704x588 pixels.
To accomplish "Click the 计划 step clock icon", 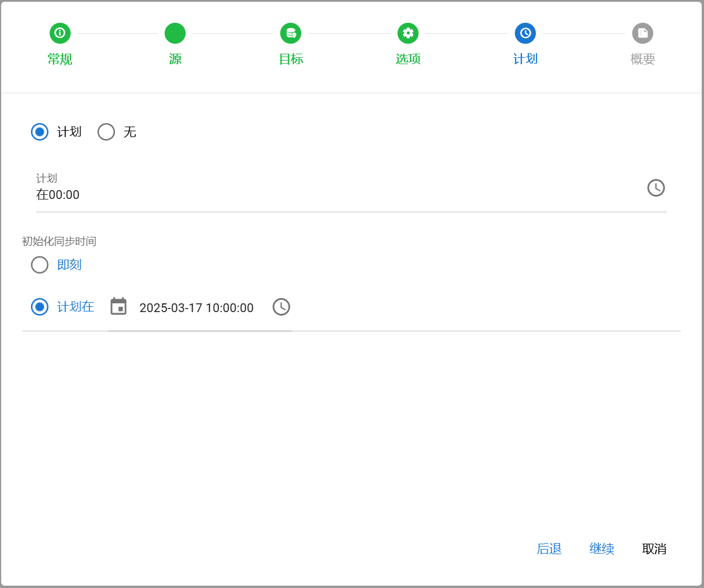I will point(525,33).
